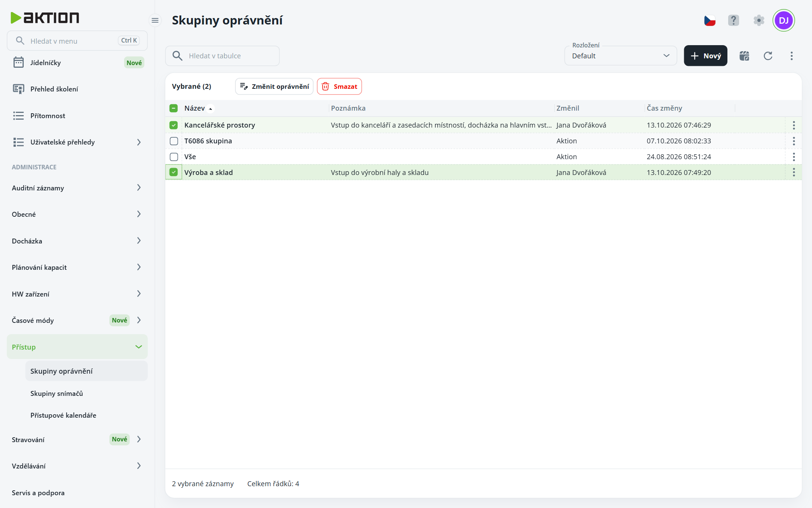The width and height of the screenshot is (812, 508).
Task: Click Jídelníčky calendar icon
Action: 18,62
